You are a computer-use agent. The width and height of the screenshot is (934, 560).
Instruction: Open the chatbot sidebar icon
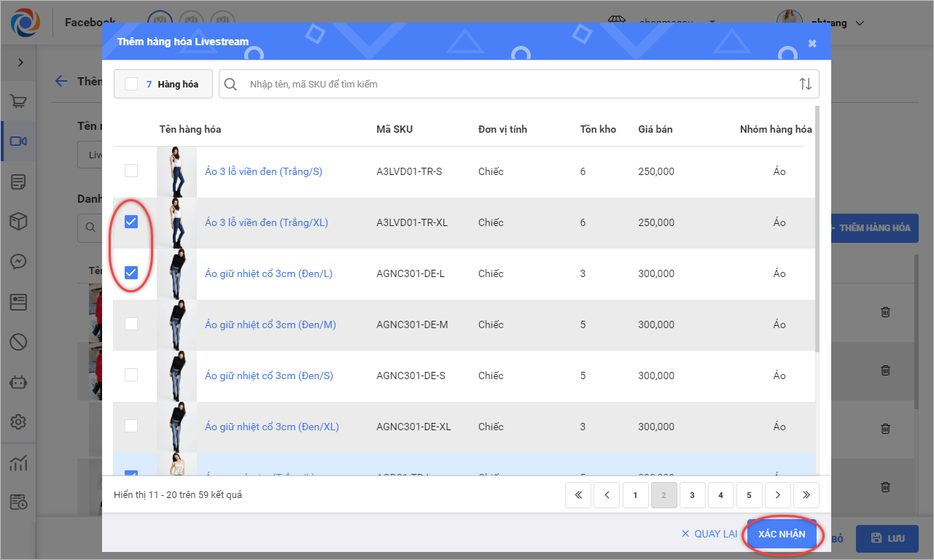[19, 382]
